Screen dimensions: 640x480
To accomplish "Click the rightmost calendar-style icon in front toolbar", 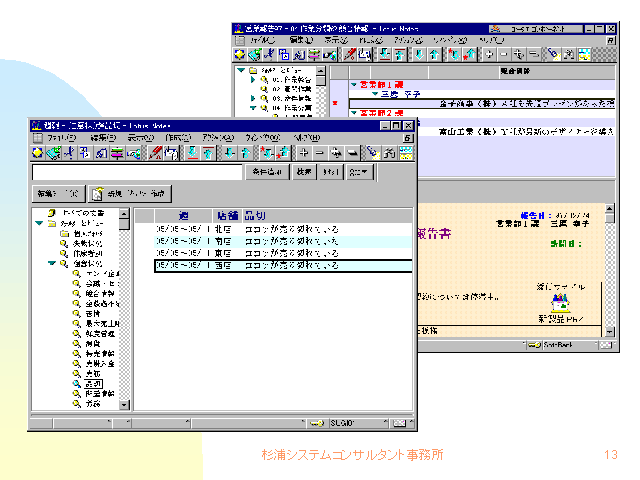I will (x=406, y=153).
